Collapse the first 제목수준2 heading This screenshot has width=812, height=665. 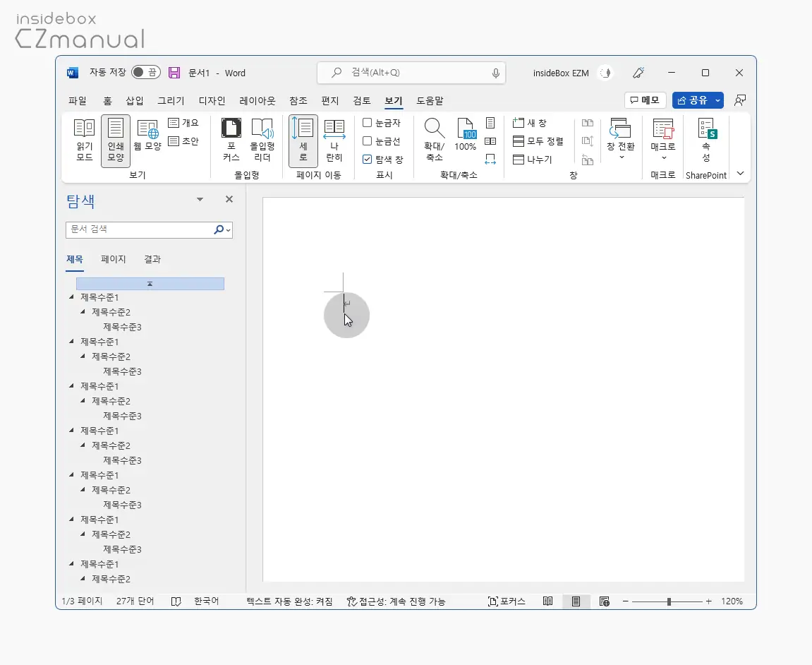pyautogui.click(x=83, y=312)
